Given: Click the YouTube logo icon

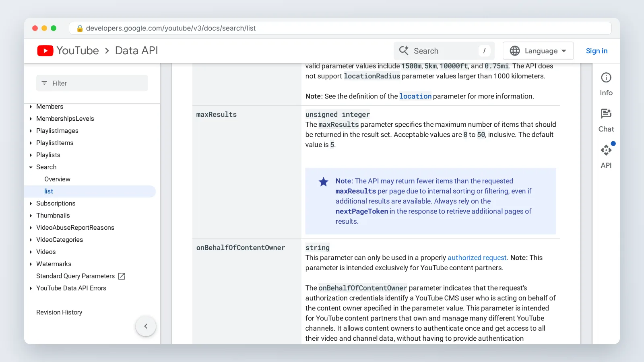Looking at the screenshot, I should point(45,51).
